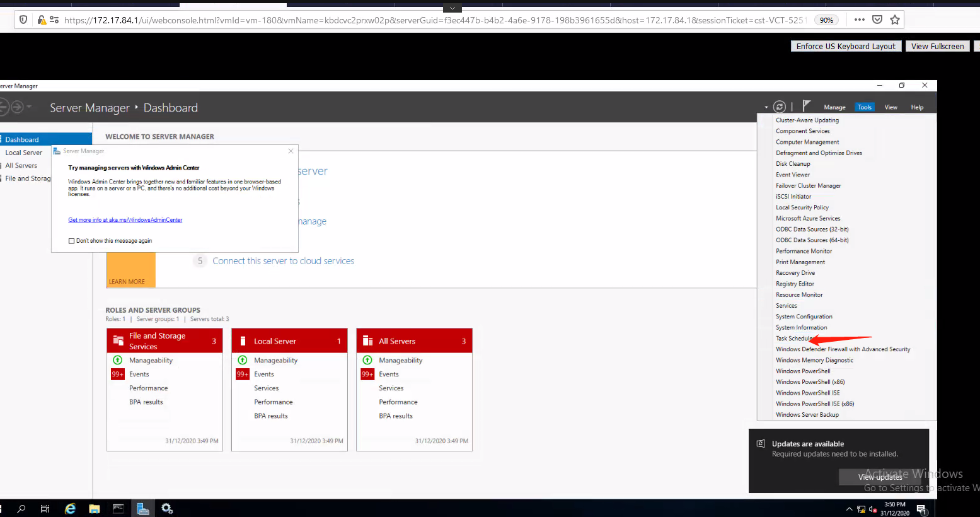
Task: Open the Action Center notification icon
Action: click(x=921, y=509)
